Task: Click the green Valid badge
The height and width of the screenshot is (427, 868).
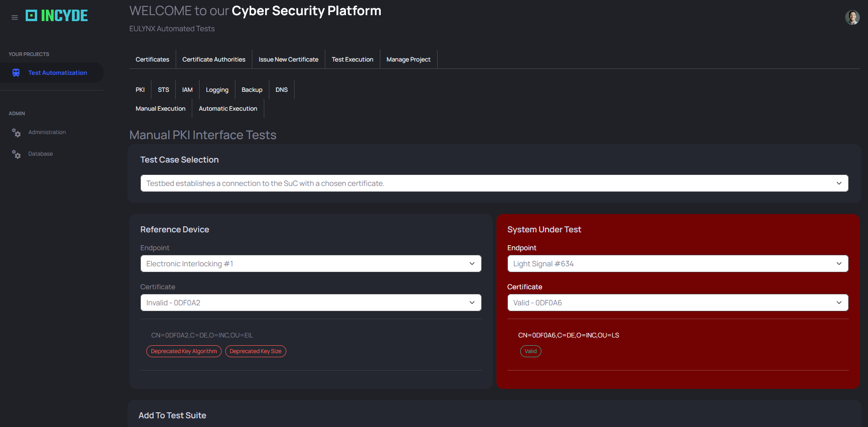Action: click(x=531, y=351)
